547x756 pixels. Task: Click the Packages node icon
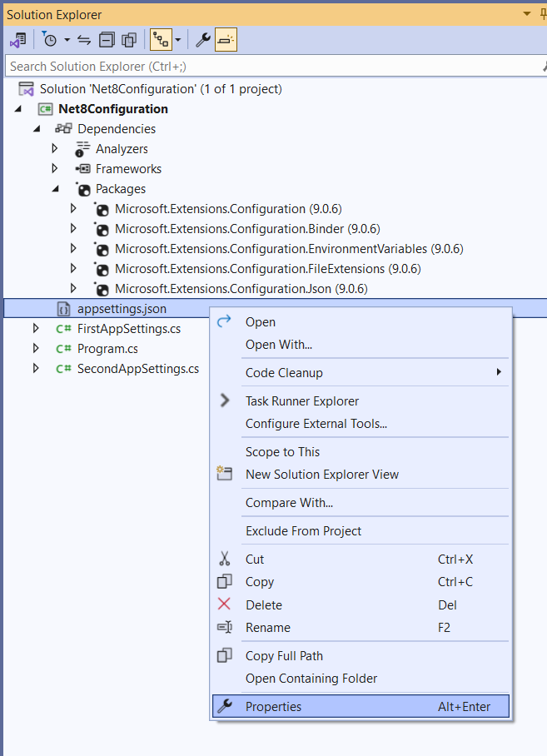coord(82,189)
